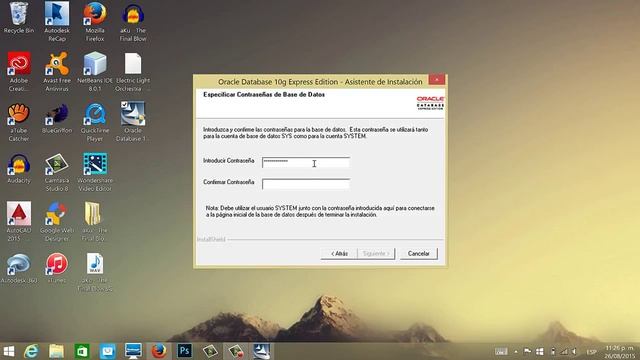The height and width of the screenshot is (360, 640).
Task: Cancel the Oracle installation wizard
Action: click(x=418, y=253)
